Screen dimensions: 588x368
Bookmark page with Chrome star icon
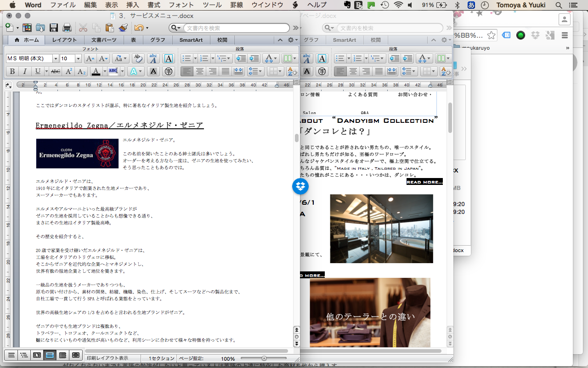pyautogui.click(x=491, y=35)
